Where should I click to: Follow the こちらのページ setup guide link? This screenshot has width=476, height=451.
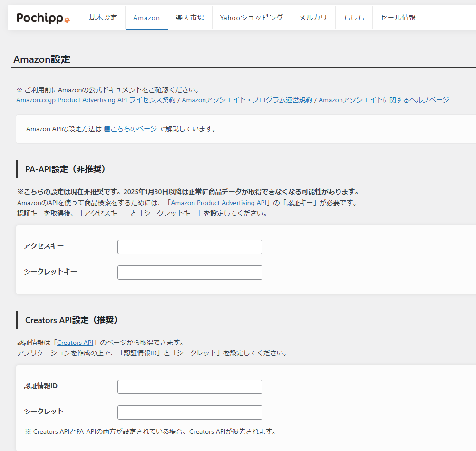134,128
